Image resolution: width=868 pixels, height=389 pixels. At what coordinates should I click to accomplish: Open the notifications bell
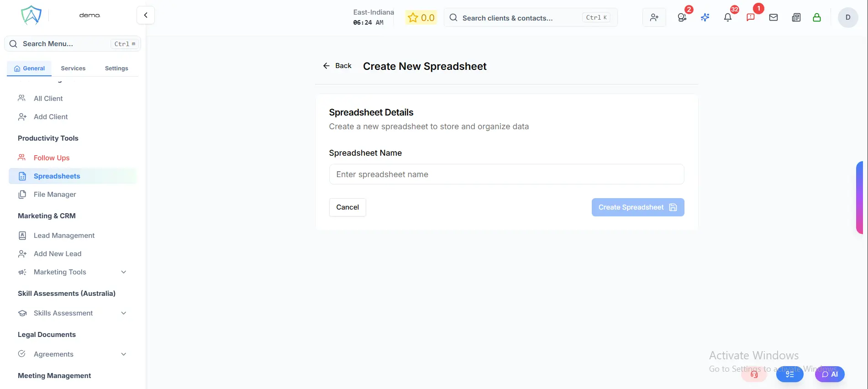pyautogui.click(x=727, y=17)
